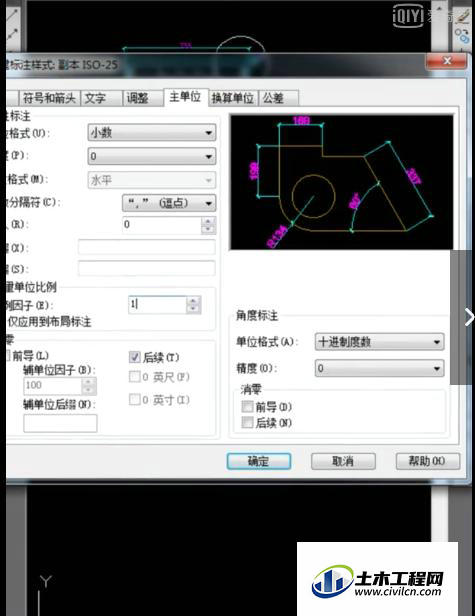Image resolution: width=475 pixels, height=616 pixels.
Task: Click the round-off value input field
Action: (x=162, y=225)
